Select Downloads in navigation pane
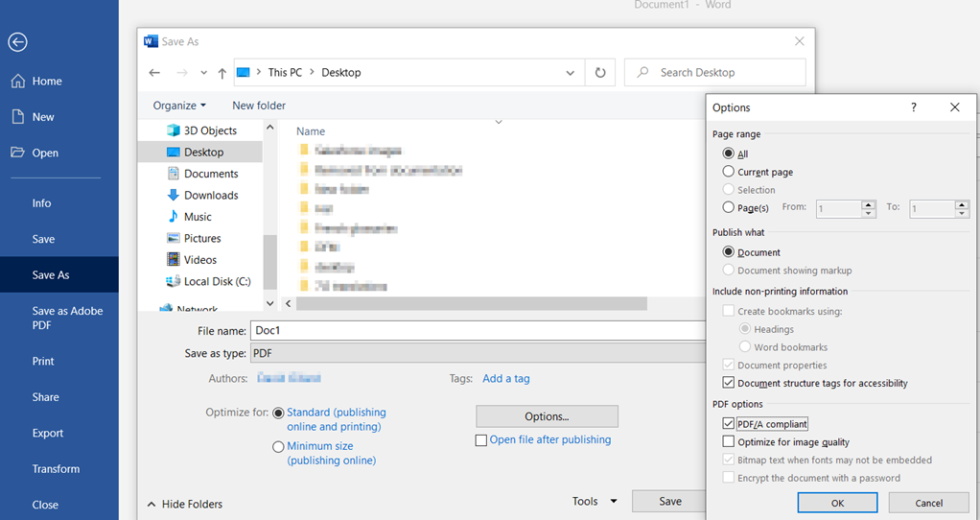This screenshot has width=980, height=520. pyautogui.click(x=210, y=195)
